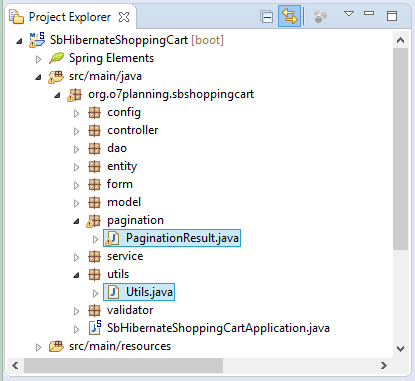Collapse the src/main/java source folder
This screenshot has width=415, height=381.
pos(38,77)
